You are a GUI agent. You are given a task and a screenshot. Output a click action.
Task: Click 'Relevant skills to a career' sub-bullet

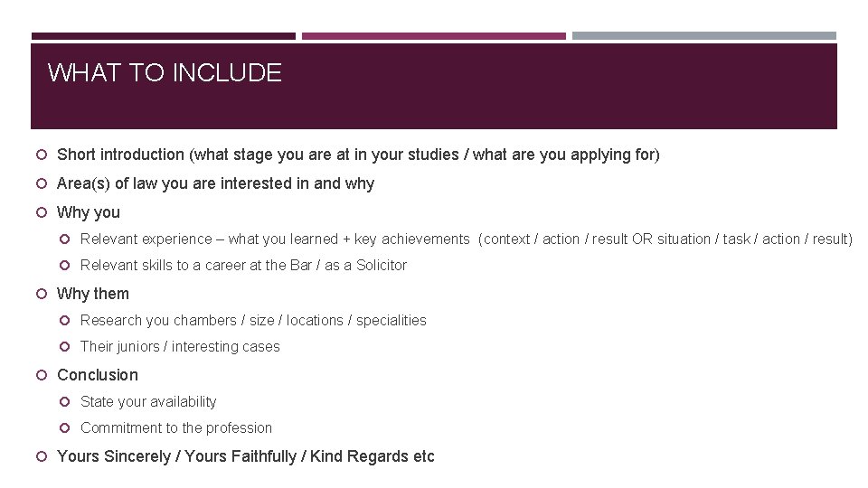point(243,265)
